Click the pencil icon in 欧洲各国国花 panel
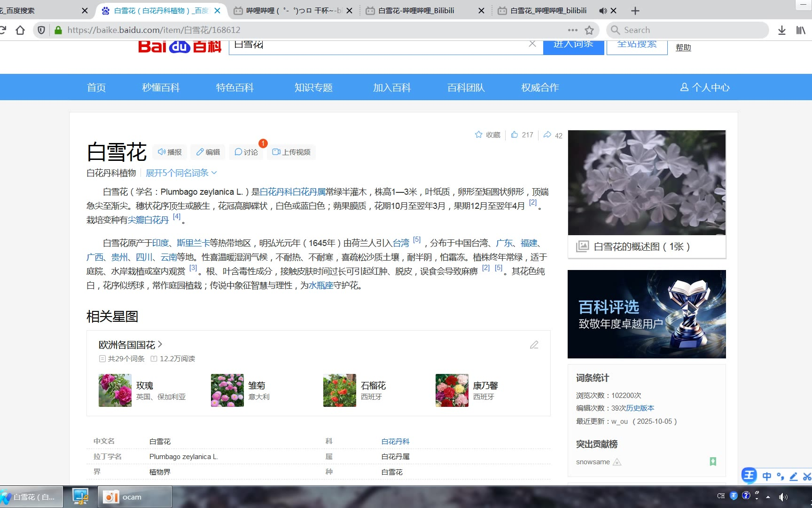The height and width of the screenshot is (508, 812). 534,345
